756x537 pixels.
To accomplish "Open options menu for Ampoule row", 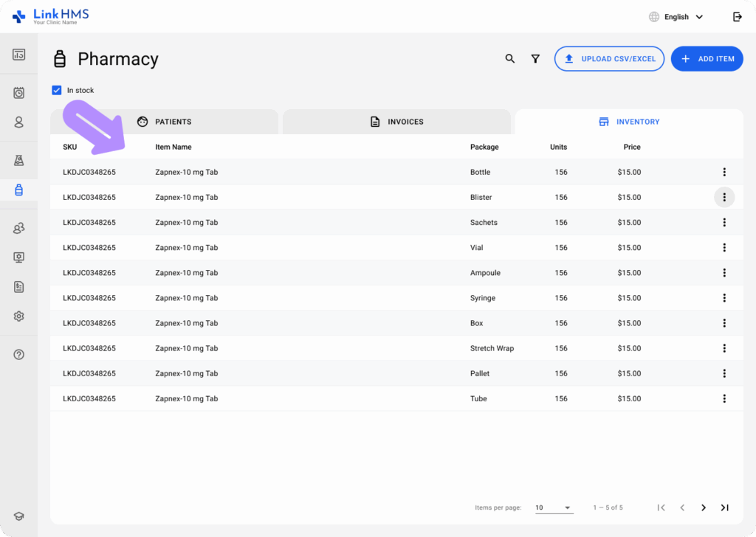I will (x=724, y=273).
